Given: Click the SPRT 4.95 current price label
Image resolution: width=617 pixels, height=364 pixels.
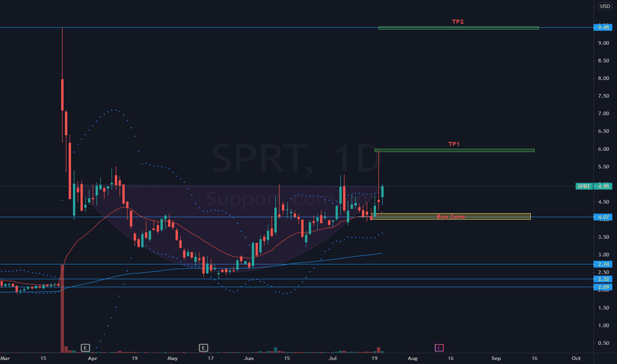Looking at the screenshot, I should tap(594, 186).
